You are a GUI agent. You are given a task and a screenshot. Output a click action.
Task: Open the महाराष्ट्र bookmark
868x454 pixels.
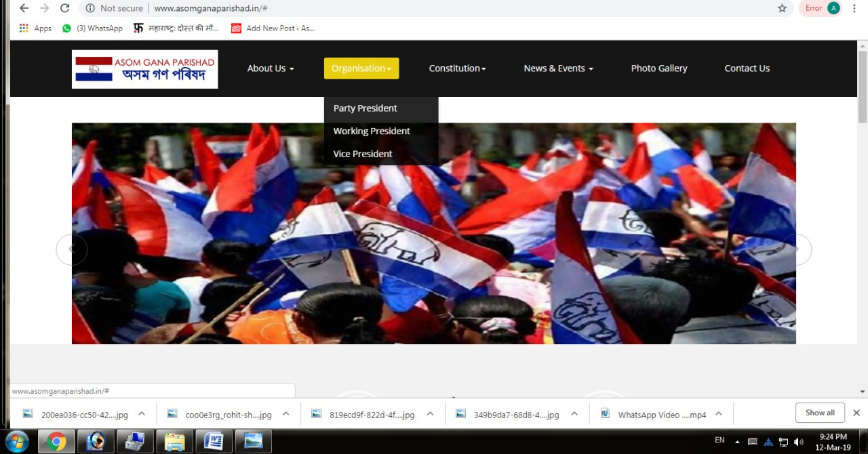[176, 28]
